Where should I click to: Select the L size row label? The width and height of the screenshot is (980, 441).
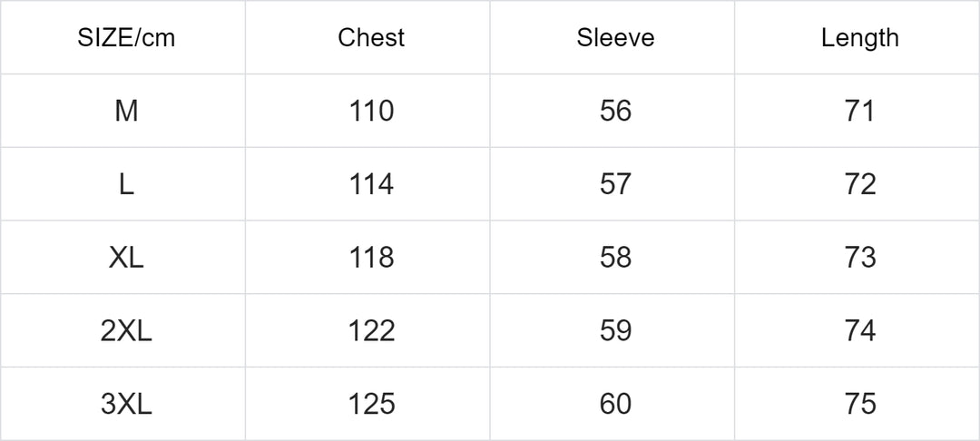pyautogui.click(x=126, y=185)
